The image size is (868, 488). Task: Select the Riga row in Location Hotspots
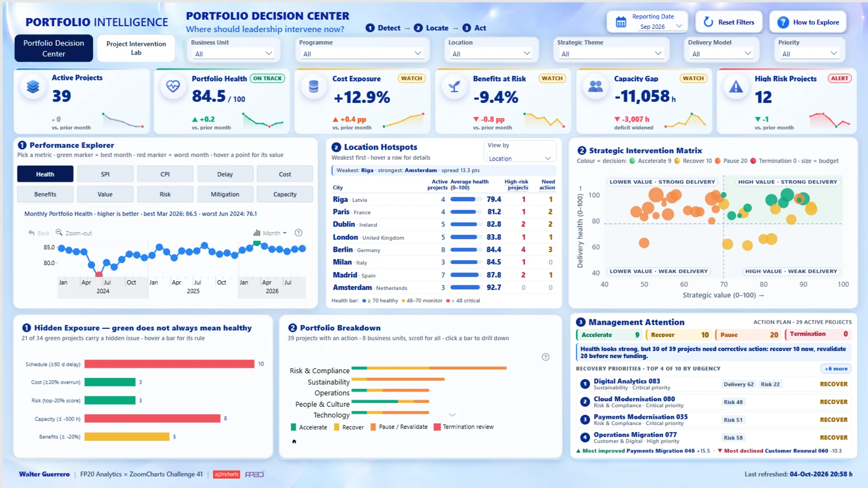click(444, 199)
